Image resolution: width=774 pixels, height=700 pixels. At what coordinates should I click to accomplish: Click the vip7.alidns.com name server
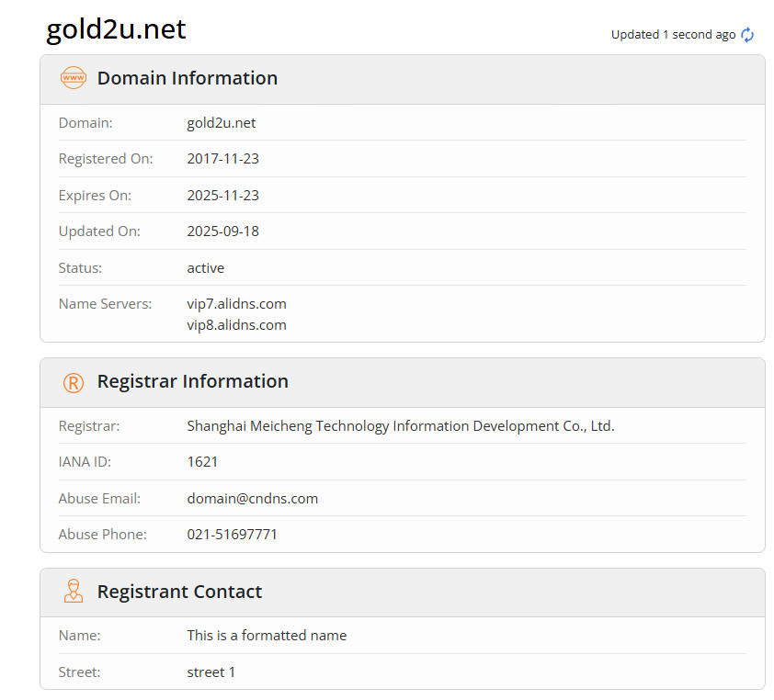(x=236, y=304)
